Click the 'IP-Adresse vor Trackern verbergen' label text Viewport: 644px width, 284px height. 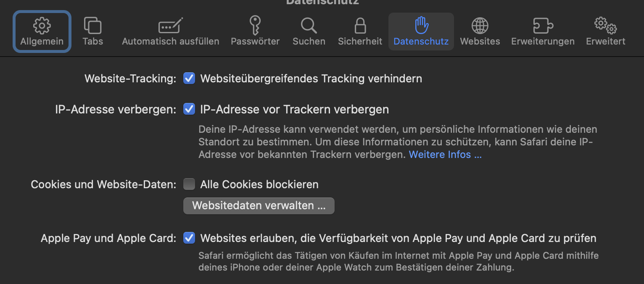tap(294, 110)
